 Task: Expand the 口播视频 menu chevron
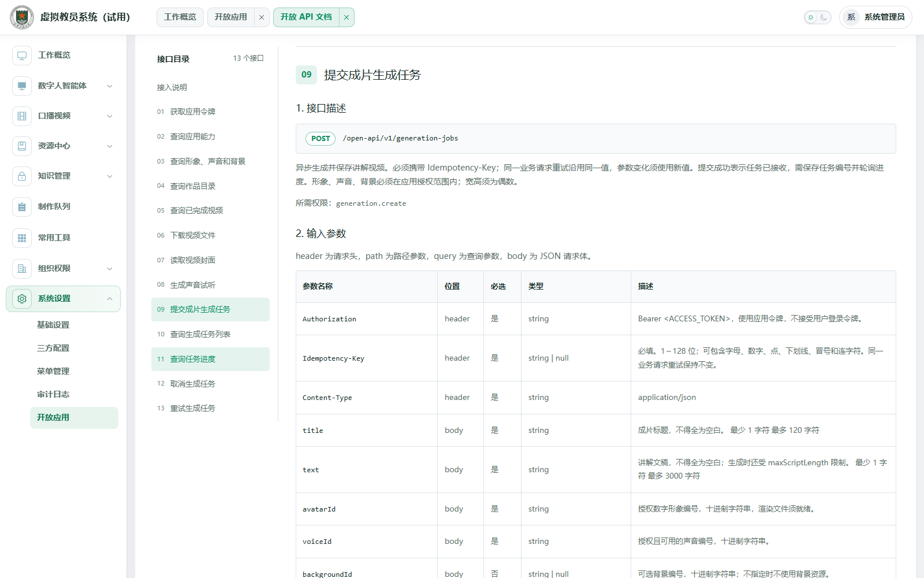click(x=110, y=116)
